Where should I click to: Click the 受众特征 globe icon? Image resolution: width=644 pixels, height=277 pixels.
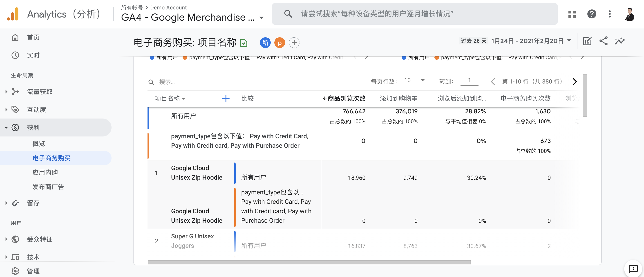(15, 239)
